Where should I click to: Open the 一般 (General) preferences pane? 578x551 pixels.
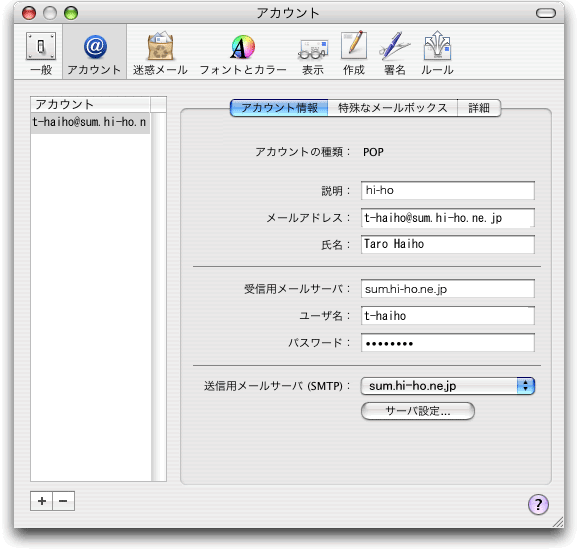click(41, 53)
